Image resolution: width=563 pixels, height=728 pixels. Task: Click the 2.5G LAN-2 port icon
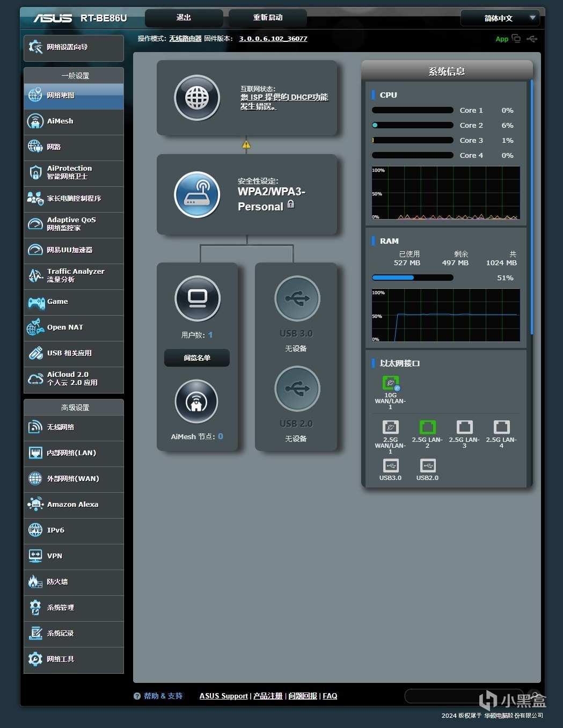pyautogui.click(x=427, y=427)
